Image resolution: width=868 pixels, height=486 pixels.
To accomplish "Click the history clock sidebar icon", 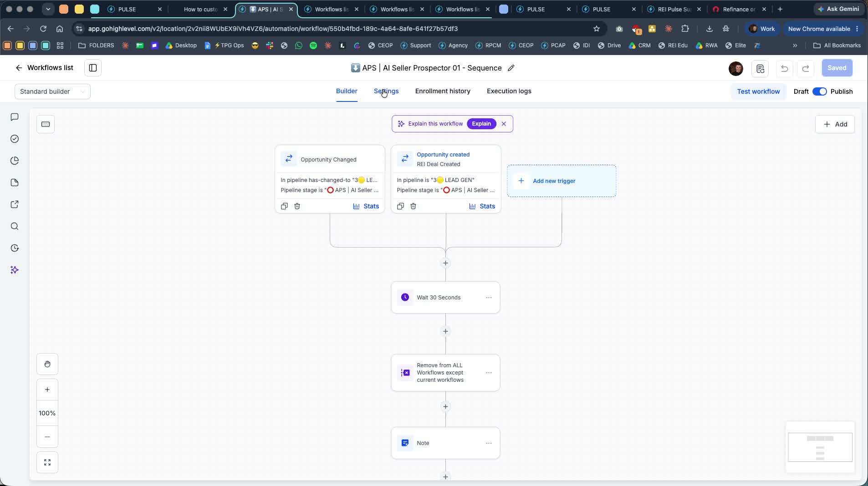I will point(15,248).
